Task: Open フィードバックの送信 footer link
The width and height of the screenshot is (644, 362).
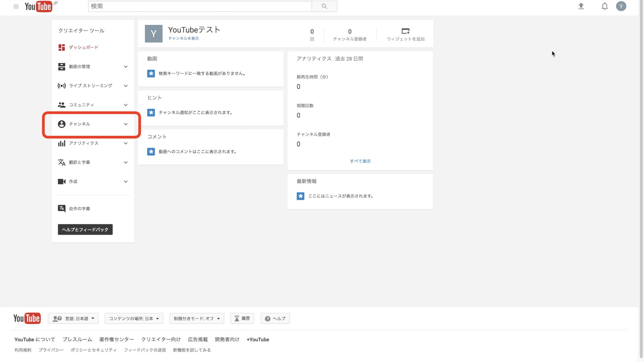Action: (145, 350)
